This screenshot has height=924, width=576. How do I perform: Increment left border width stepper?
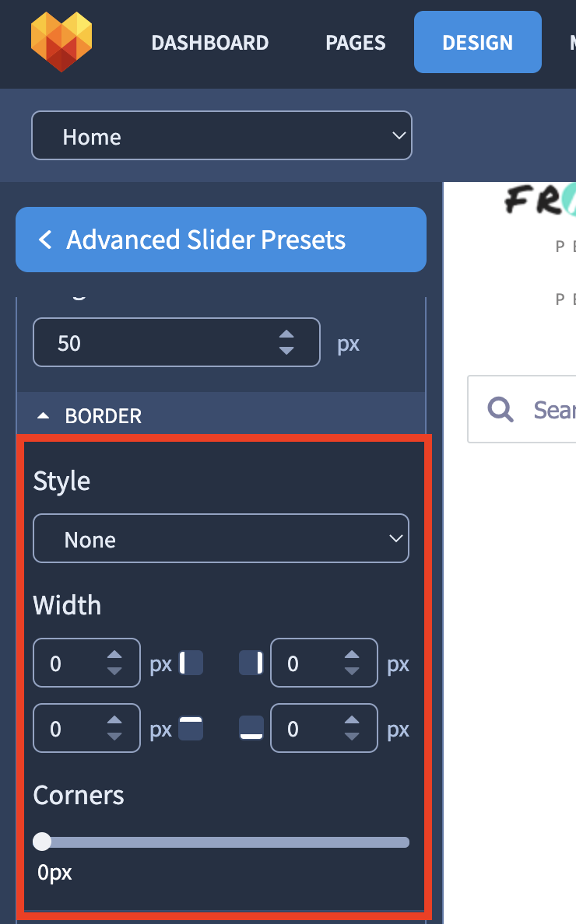click(114, 656)
